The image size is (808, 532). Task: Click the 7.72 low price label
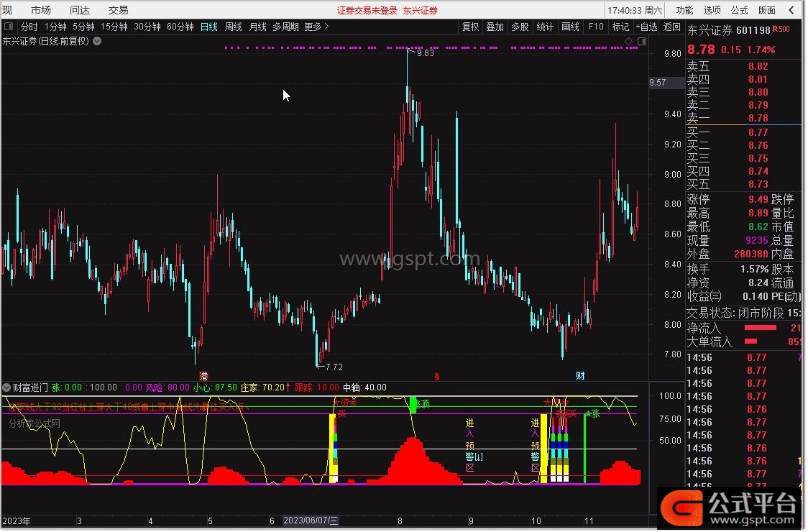[334, 367]
